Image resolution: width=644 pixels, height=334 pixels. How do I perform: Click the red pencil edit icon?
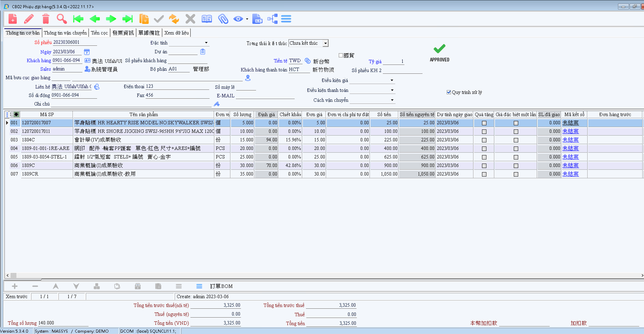29,19
